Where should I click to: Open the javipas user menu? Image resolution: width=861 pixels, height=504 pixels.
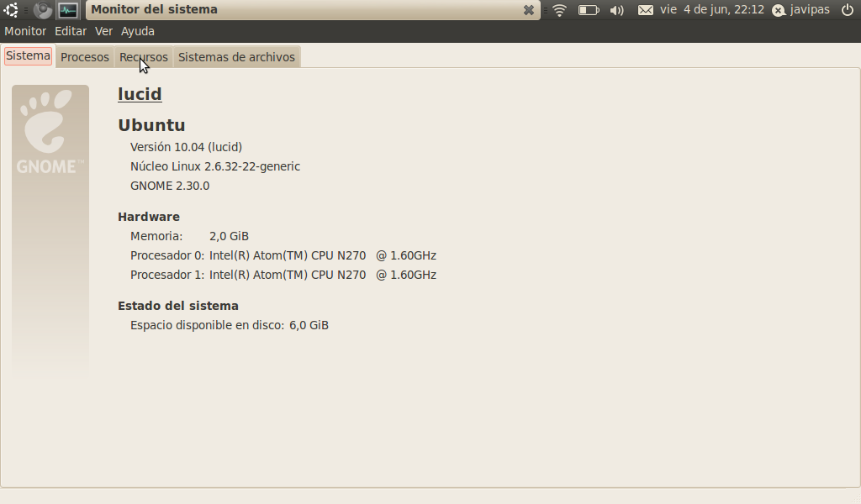[x=810, y=10]
